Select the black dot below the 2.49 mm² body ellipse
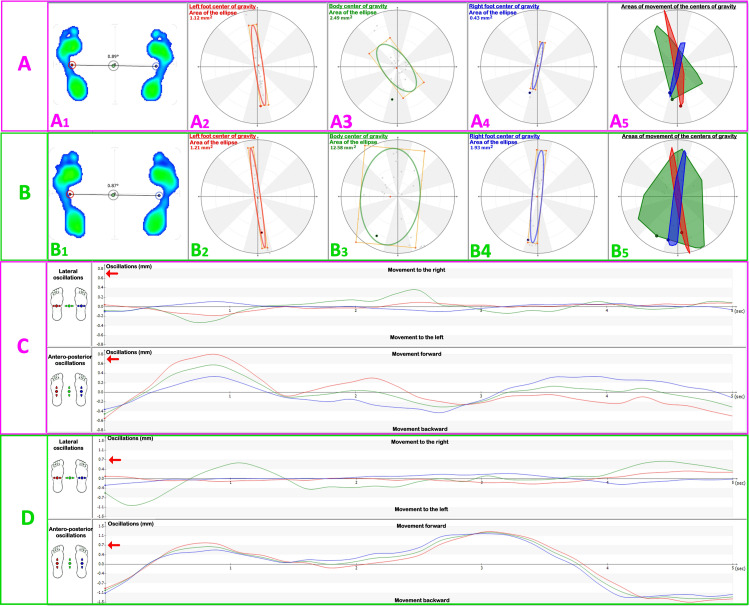This screenshot has height=606, width=750. pos(392,99)
